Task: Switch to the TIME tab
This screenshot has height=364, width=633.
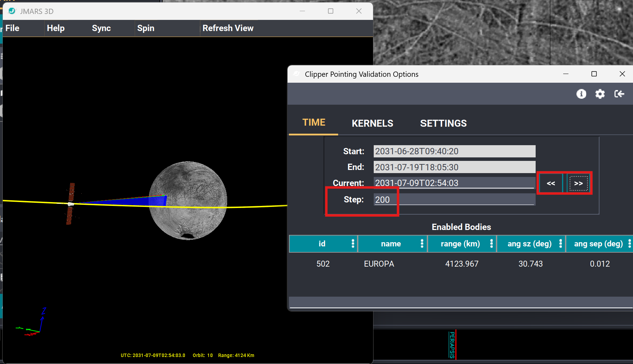Action: pos(314,122)
